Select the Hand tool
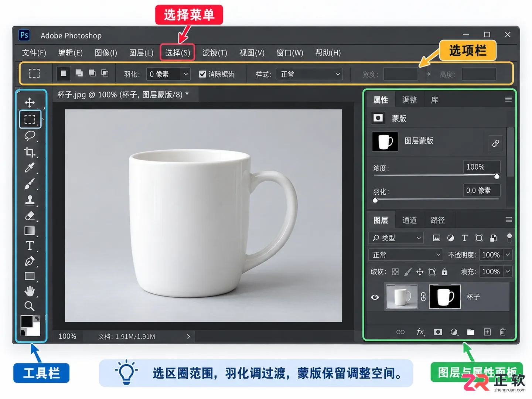532x399 pixels. coord(30,291)
